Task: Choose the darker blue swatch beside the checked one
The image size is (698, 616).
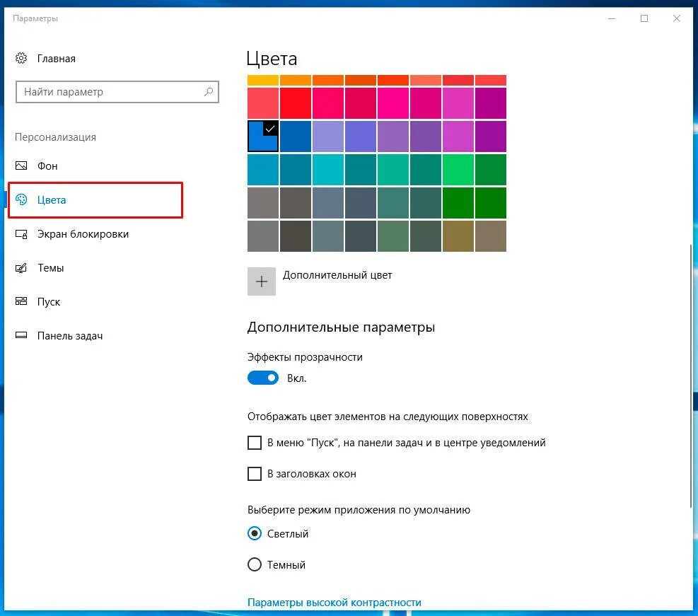Action: [x=295, y=136]
